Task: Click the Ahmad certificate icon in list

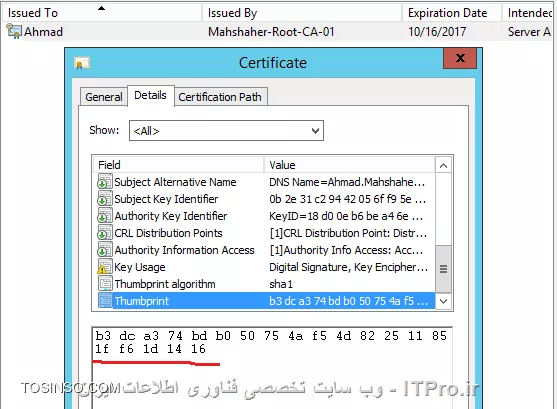Action: point(14,31)
